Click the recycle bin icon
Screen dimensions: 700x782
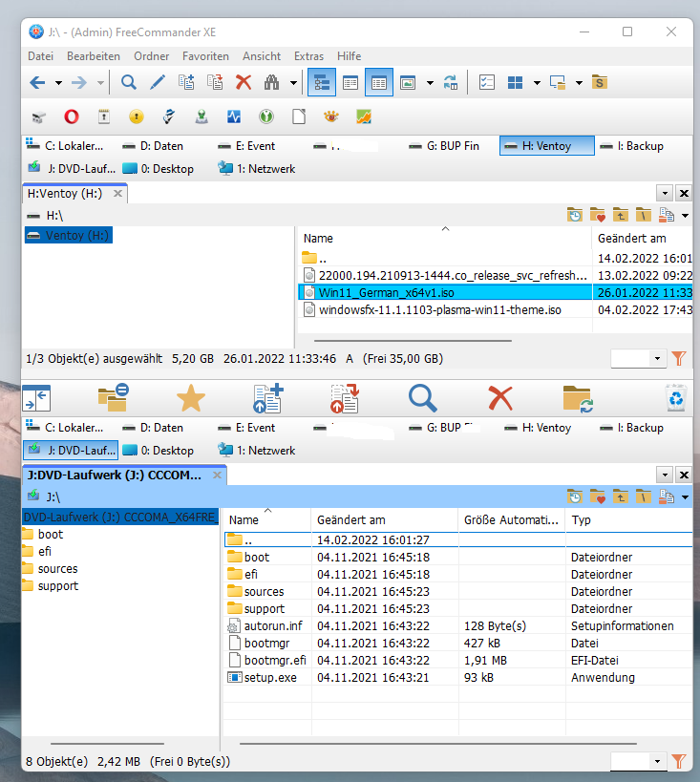[676, 398]
